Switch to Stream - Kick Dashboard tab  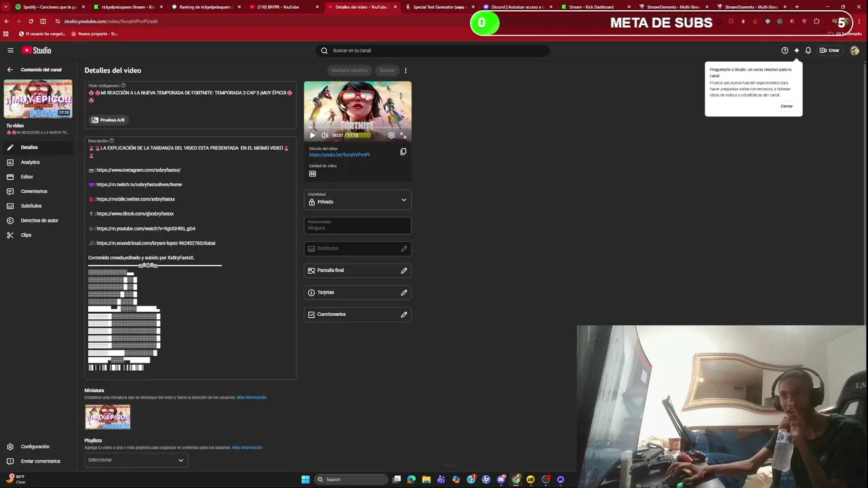pyautogui.click(x=594, y=7)
